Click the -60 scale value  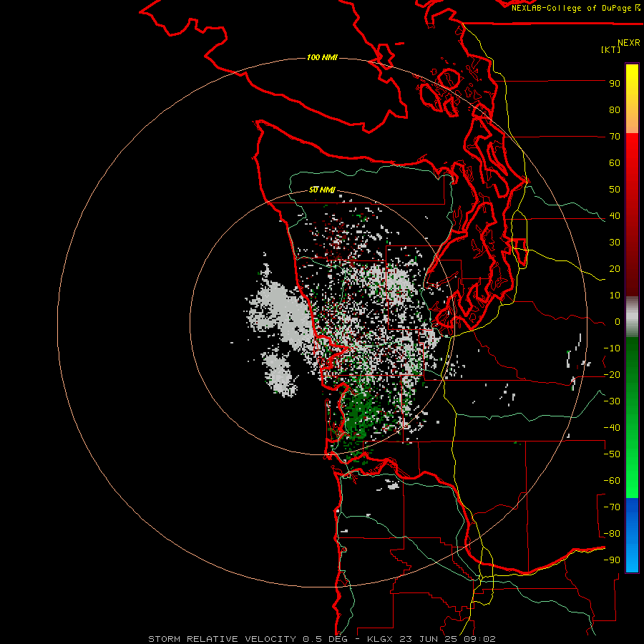612,481
